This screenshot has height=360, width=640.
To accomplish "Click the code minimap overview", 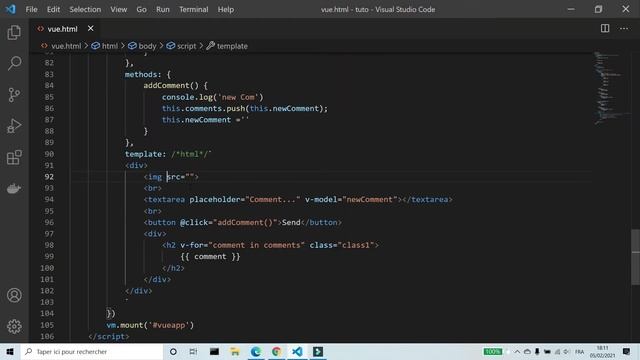I will [610, 88].
